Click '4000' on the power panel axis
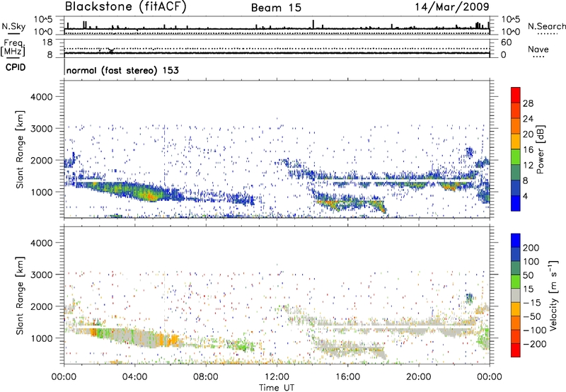 pyautogui.click(x=42, y=97)
